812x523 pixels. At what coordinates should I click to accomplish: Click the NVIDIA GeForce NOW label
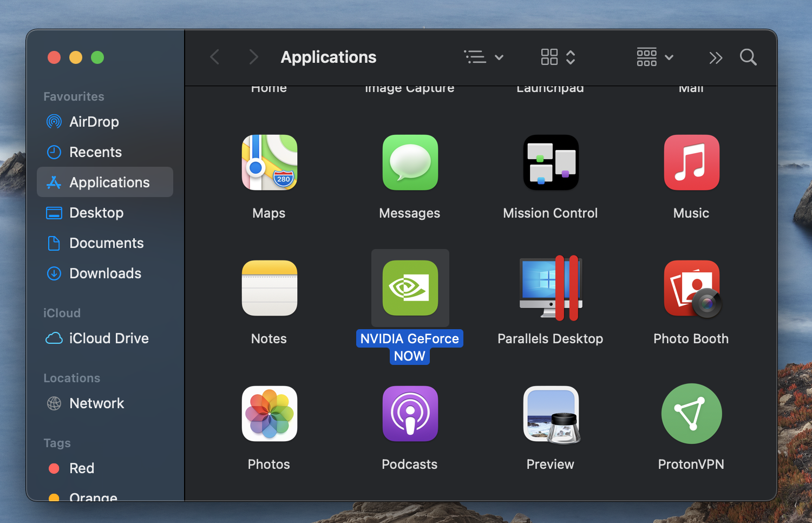[x=410, y=347]
